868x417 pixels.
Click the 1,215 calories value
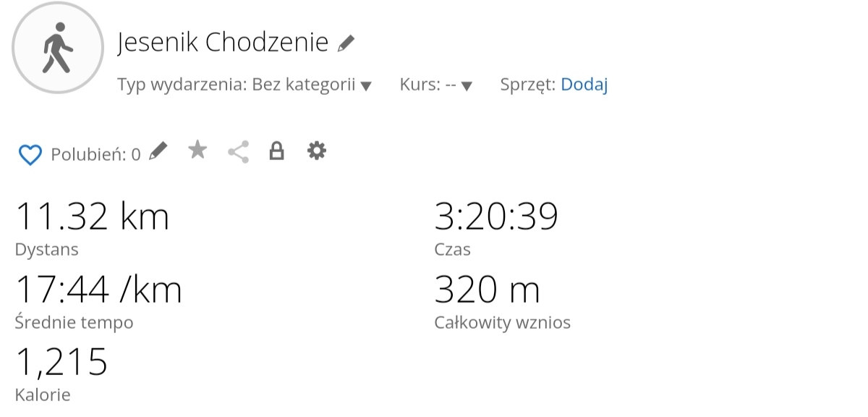point(61,362)
